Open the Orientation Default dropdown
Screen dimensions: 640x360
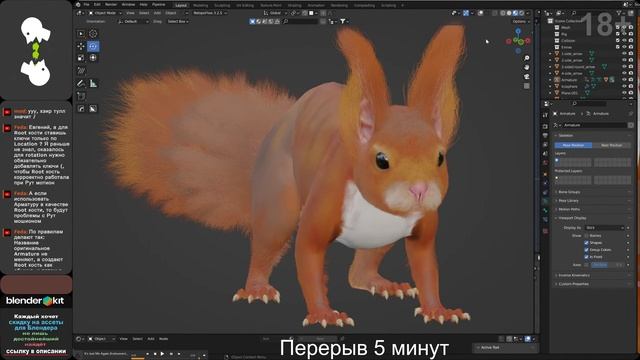133,21
